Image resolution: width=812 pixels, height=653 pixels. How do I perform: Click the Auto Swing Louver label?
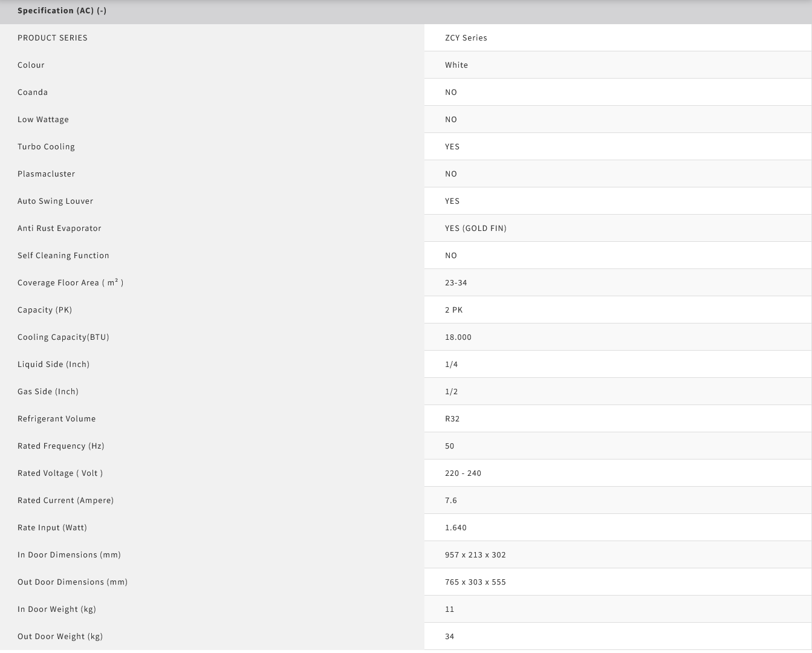[x=55, y=201]
